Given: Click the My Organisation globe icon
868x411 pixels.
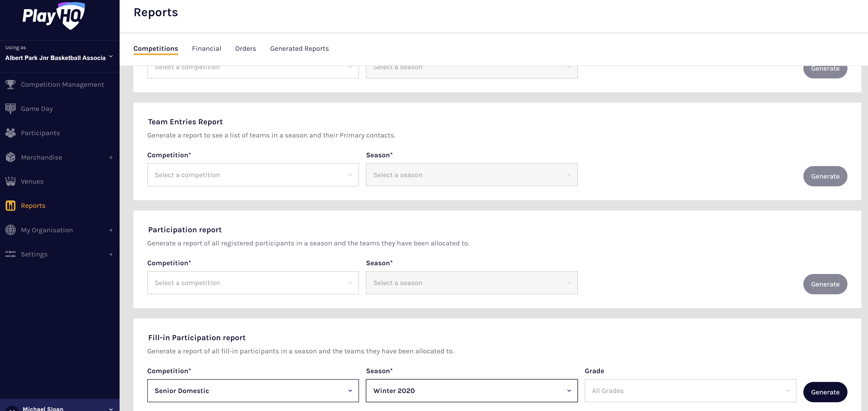Looking at the screenshot, I should click(10, 230).
